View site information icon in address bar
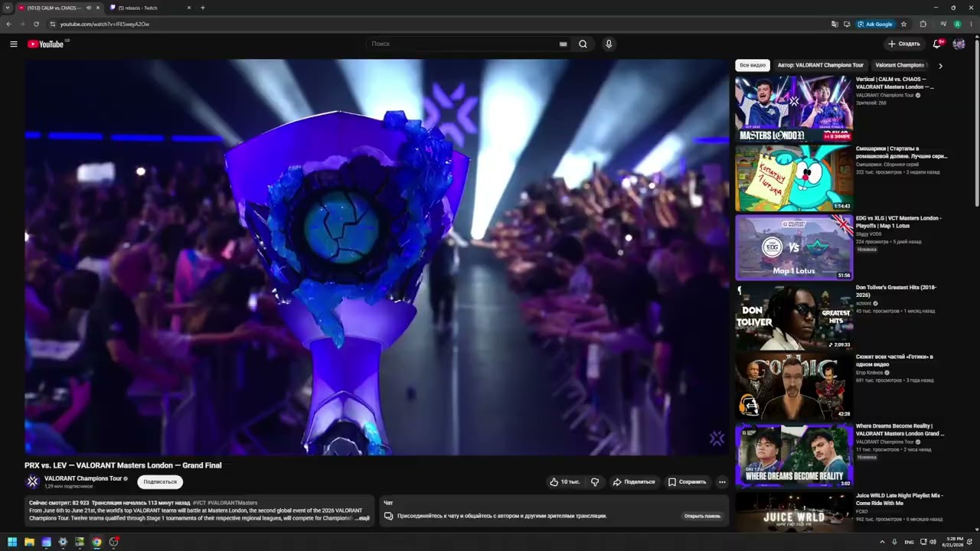 52,24
